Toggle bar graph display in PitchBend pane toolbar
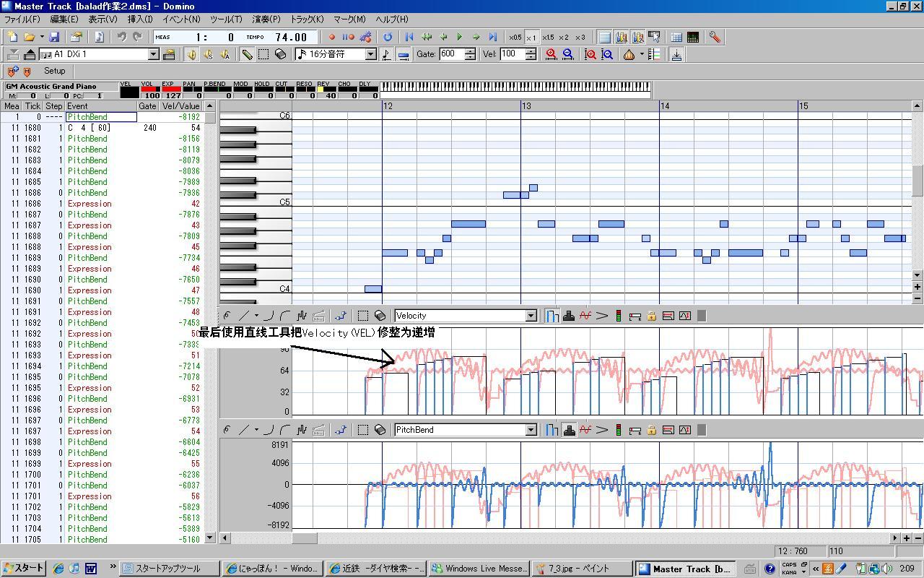 click(x=552, y=430)
